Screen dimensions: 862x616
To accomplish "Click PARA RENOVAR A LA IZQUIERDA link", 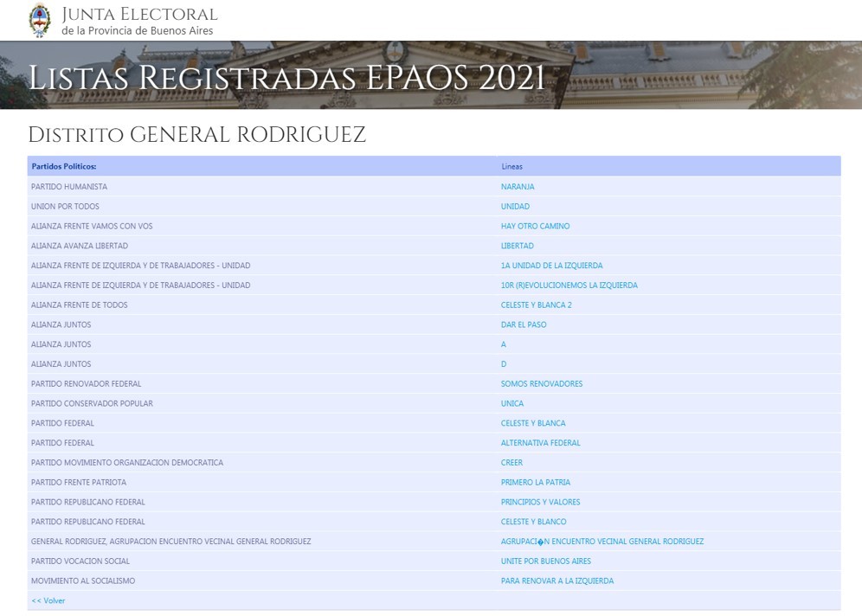I will click(556, 581).
